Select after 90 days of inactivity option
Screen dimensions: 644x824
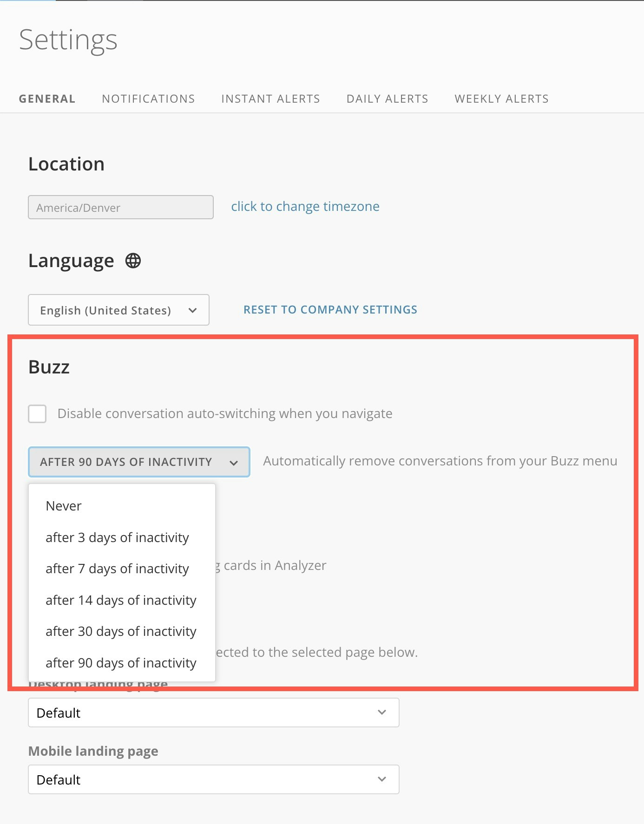122,663
